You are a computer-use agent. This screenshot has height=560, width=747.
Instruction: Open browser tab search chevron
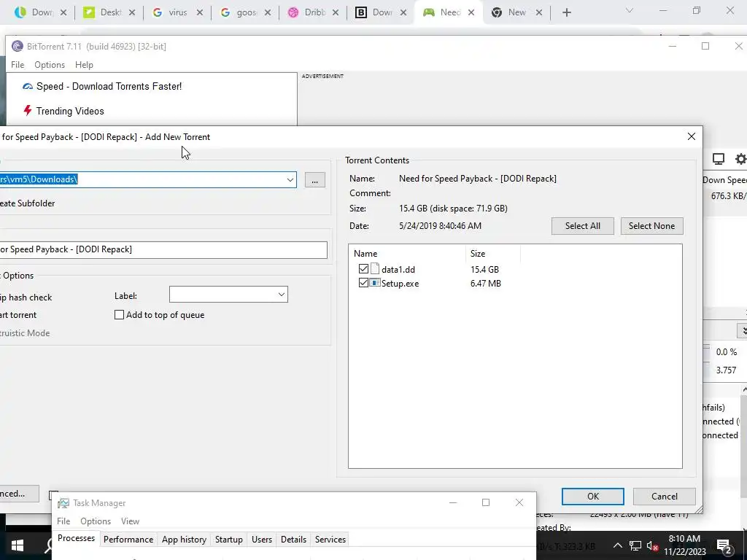tap(630, 10)
